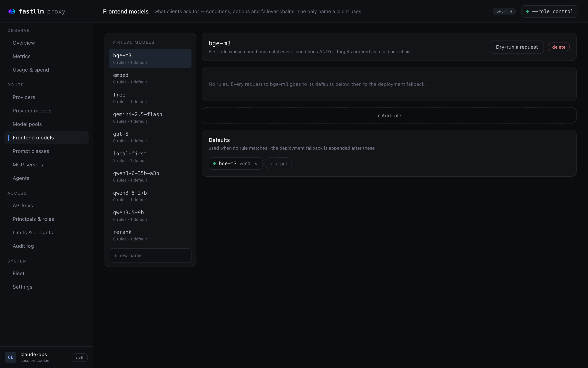Click + Add rule
The width and height of the screenshot is (588, 368).
[x=389, y=116]
